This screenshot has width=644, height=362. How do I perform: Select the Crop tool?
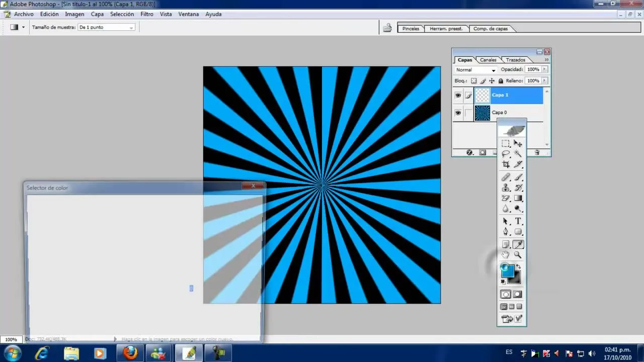[506, 164]
